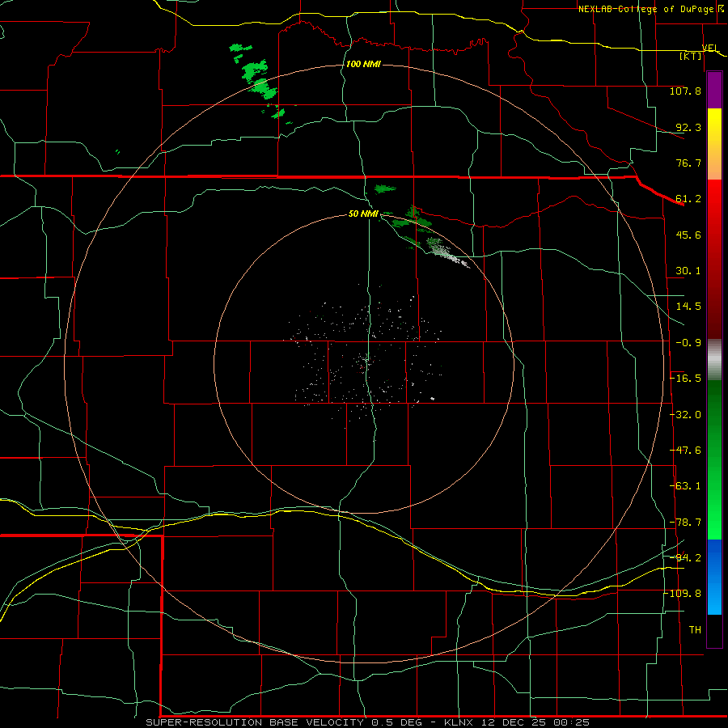The height and width of the screenshot is (728, 728).
Task: Click the small green echo above the 50 NMI label
Action: (x=385, y=188)
